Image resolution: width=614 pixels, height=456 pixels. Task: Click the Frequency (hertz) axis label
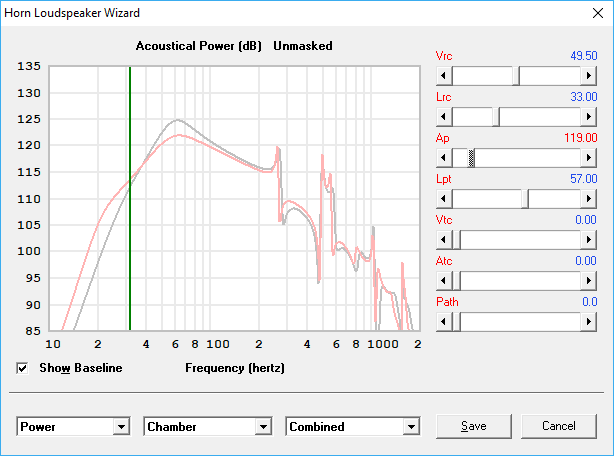click(x=235, y=368)
